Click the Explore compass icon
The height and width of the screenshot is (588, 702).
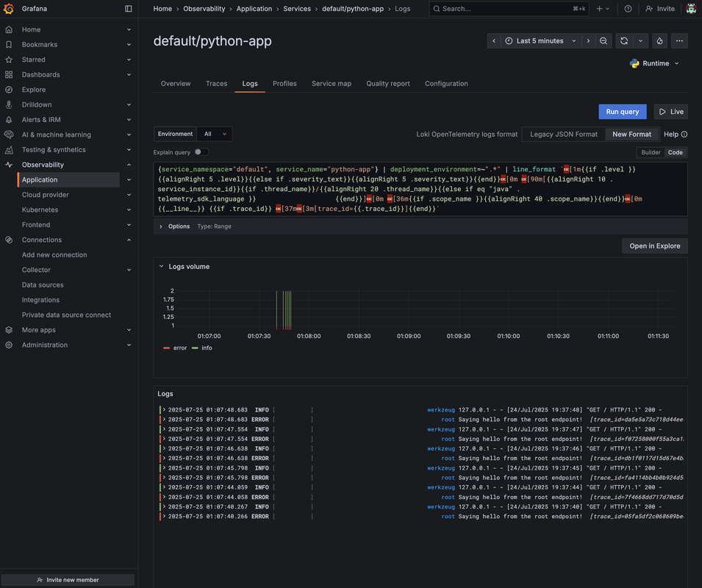(x=9, y=90)
